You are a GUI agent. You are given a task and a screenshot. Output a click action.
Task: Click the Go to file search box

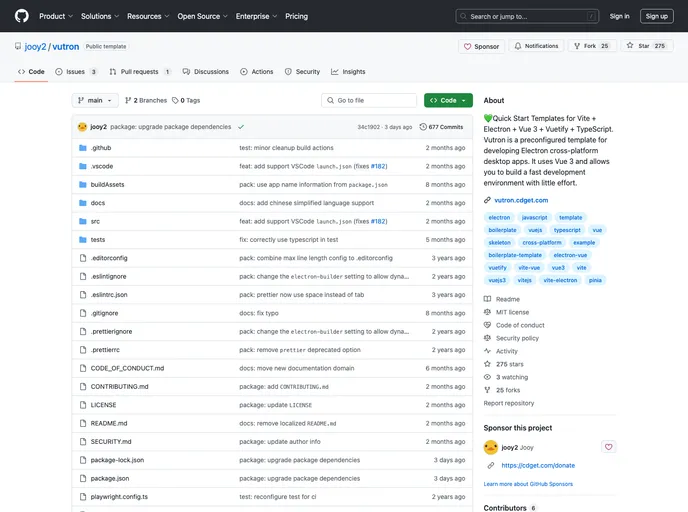click(369, 100)
